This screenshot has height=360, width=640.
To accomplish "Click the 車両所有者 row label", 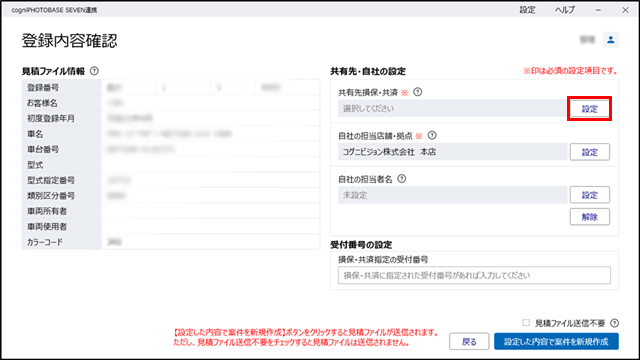I will 47,211.
